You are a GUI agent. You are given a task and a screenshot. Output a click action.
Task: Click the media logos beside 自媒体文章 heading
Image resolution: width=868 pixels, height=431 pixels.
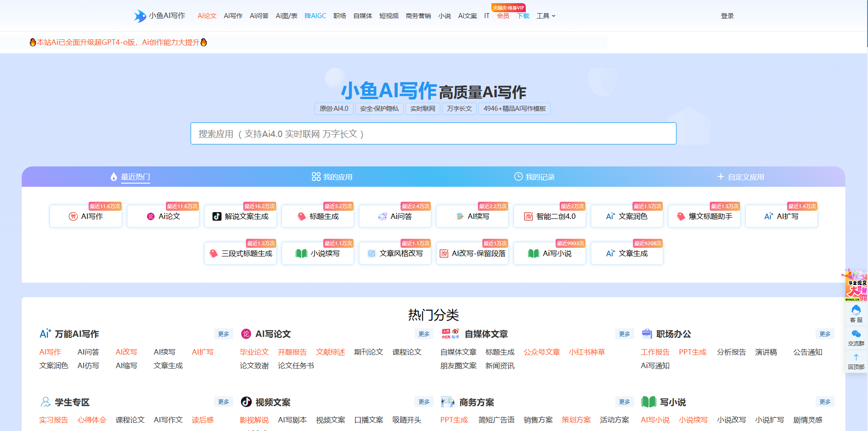(x=450, y=334)
